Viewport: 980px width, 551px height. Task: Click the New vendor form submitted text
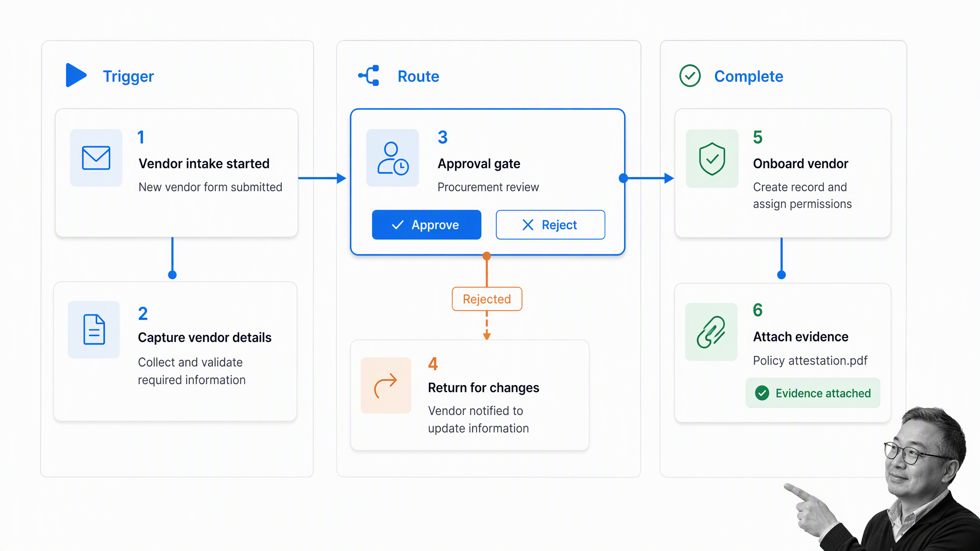(210, 187)
